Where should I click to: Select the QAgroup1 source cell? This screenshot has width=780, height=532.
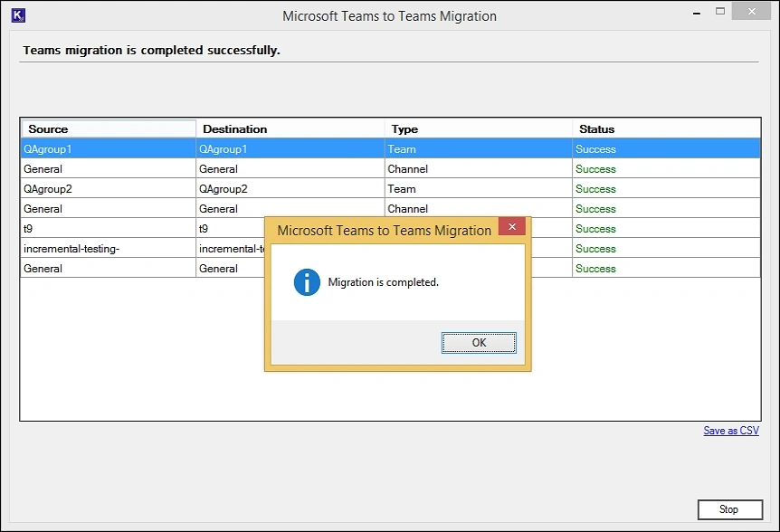[109, 148]
